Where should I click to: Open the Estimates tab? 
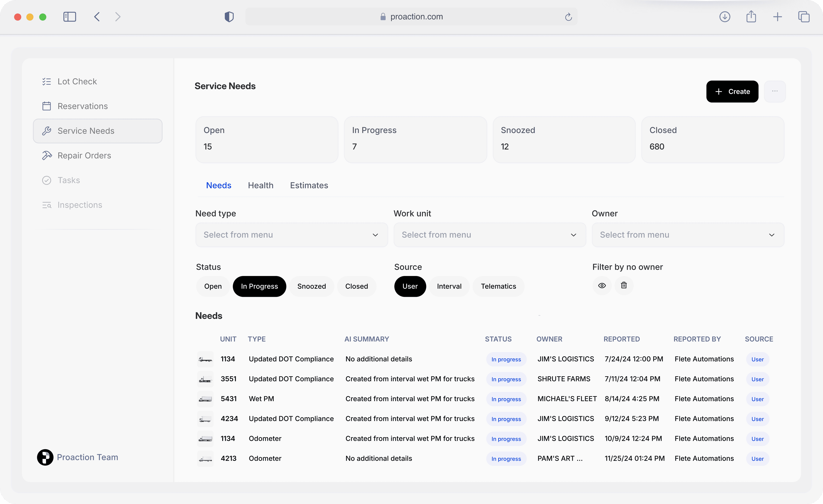click(309, 185)
